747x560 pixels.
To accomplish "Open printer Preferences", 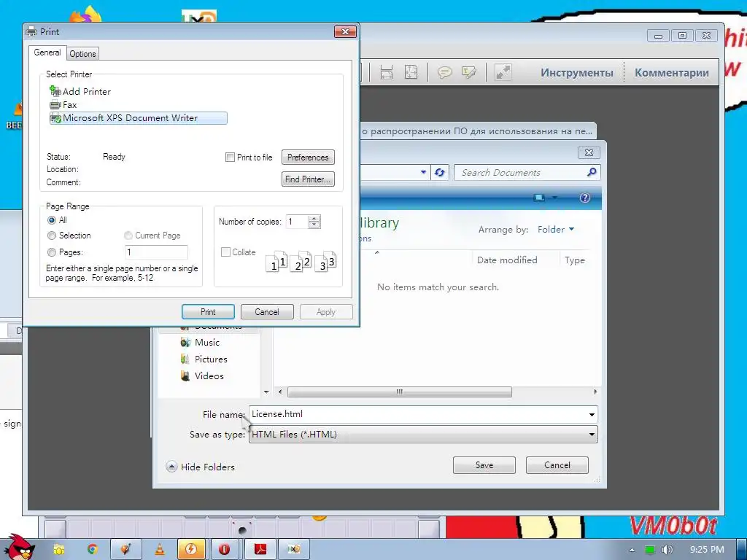I will 309,157.
